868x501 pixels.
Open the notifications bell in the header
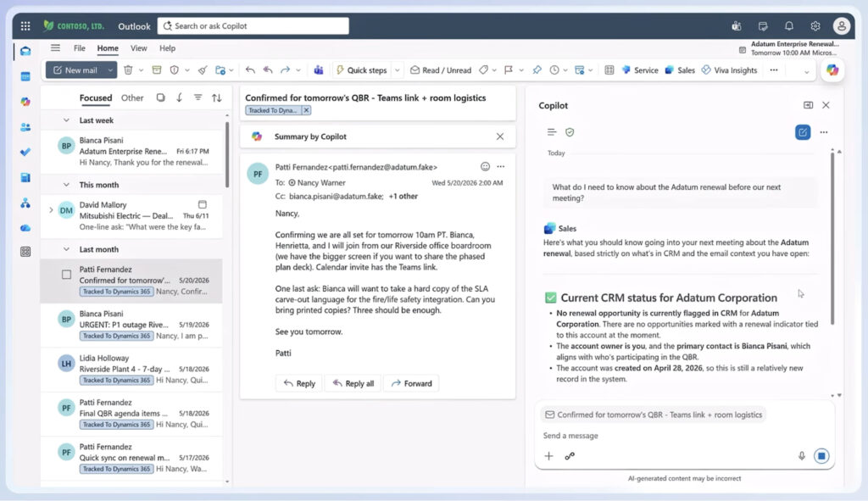pos(789,26)
